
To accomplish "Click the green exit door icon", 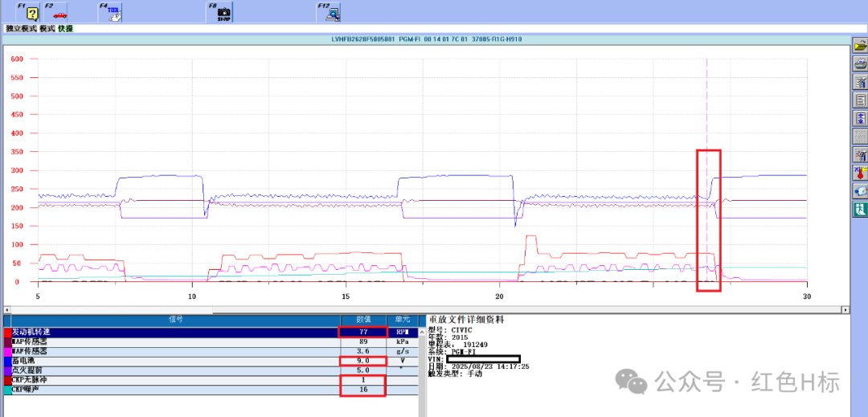I will [x=860, y=209].
